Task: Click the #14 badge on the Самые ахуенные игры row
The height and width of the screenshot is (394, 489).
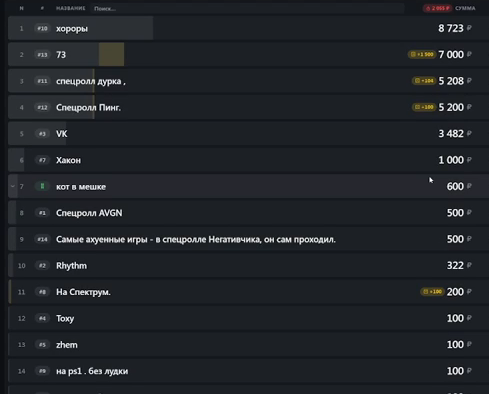Action: click(x=42, y=239)
